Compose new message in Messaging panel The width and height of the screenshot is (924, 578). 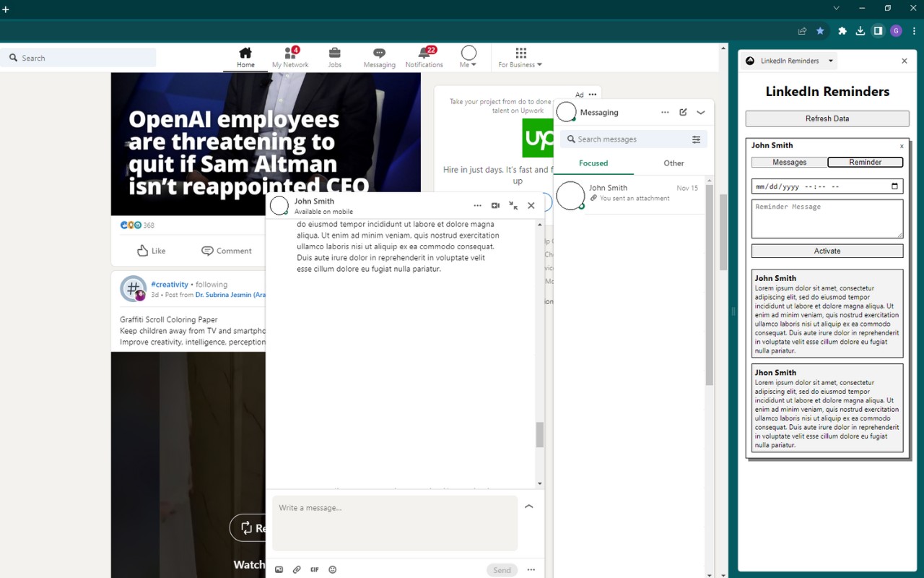click(x=683, y=113)
